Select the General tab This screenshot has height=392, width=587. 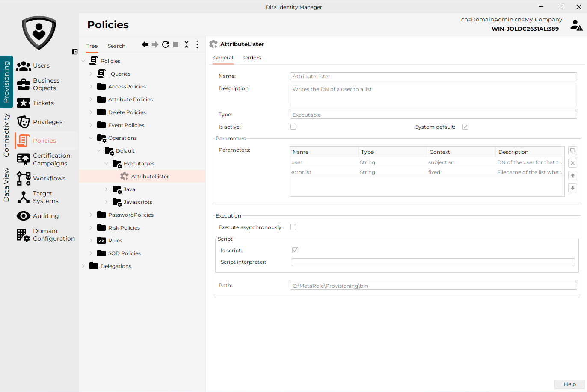click(223, 58)
